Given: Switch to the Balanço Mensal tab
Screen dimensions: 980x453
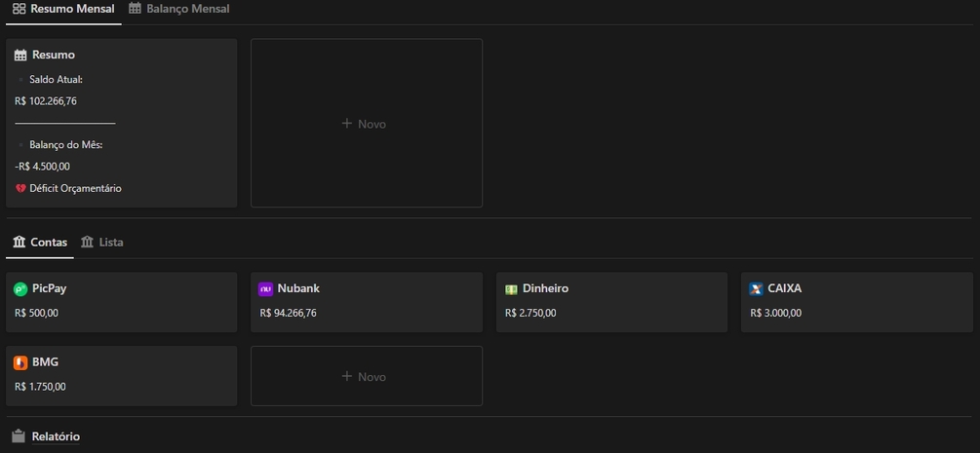Looking at the screenshot, I should pos(179,9).
